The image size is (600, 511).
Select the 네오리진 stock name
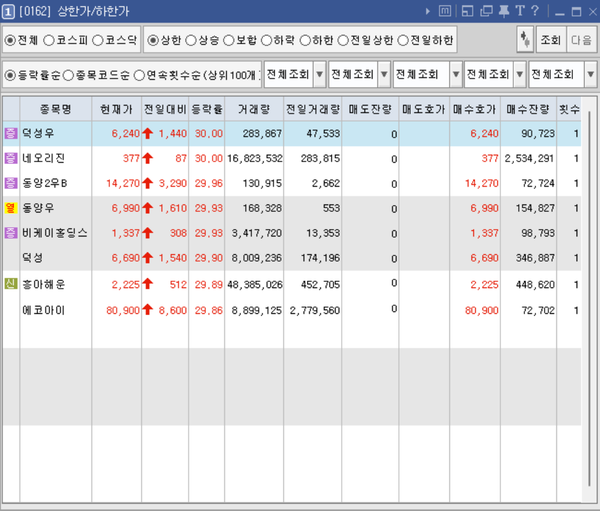43,158
